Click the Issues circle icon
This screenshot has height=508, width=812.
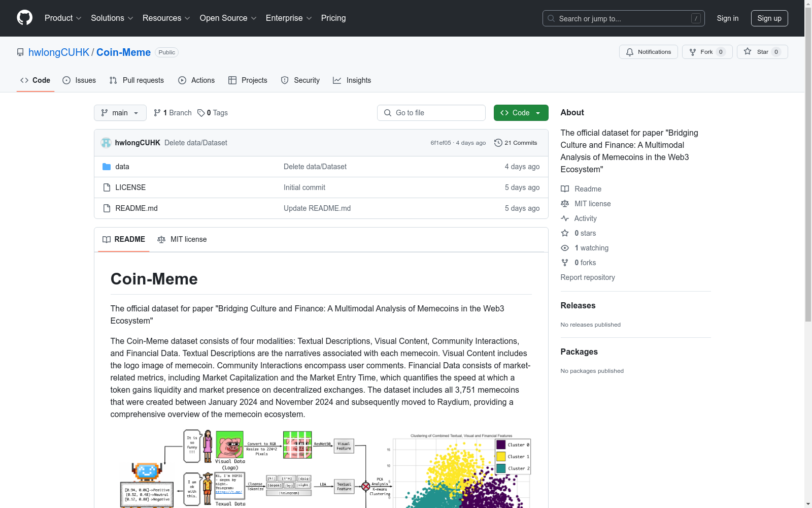[66, 80]
